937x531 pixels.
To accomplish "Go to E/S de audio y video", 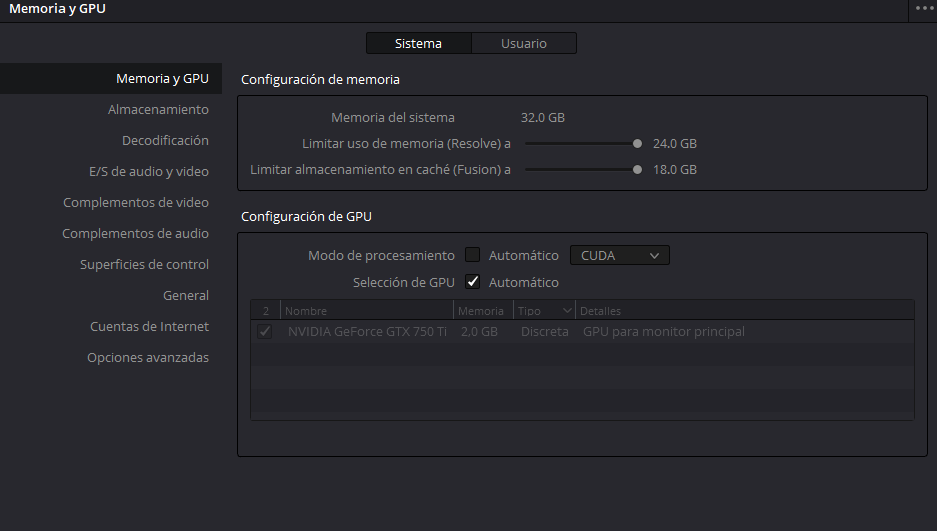I will coord(149,171).
